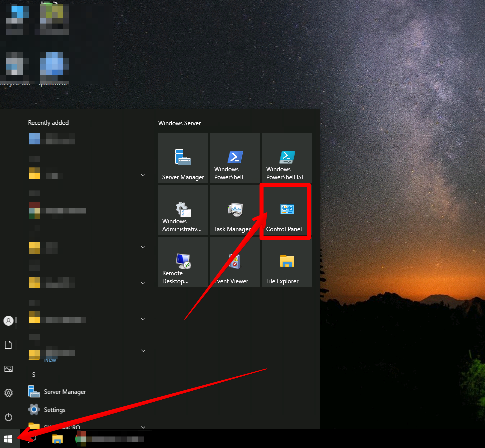Launch Task Manager tile
Image resolution: width=485 pixels, height=448 pixels.
pos(235,210)
